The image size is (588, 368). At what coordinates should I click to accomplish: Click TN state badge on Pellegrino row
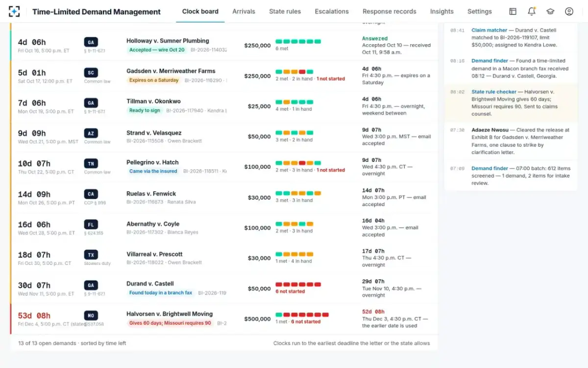91,164
